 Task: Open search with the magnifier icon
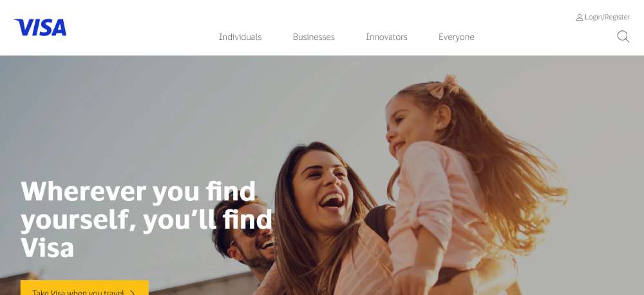point(623,37)
